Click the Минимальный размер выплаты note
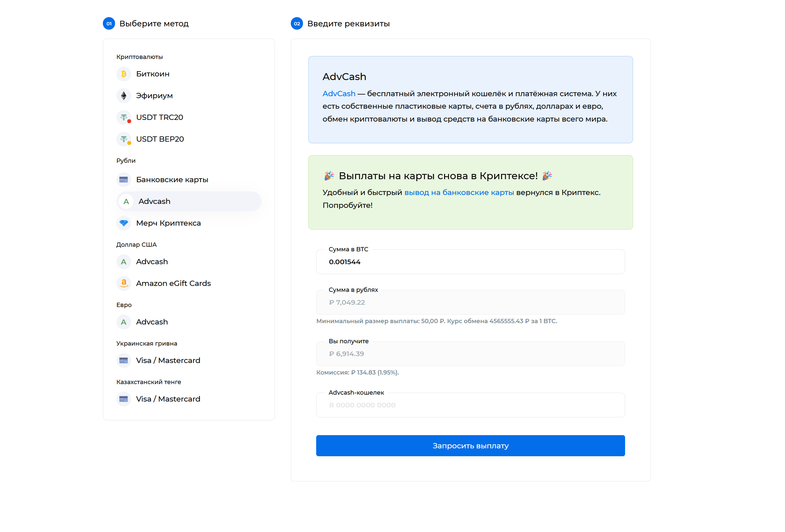785x532 pixels. pyautogui.click(x=437, y=321)
